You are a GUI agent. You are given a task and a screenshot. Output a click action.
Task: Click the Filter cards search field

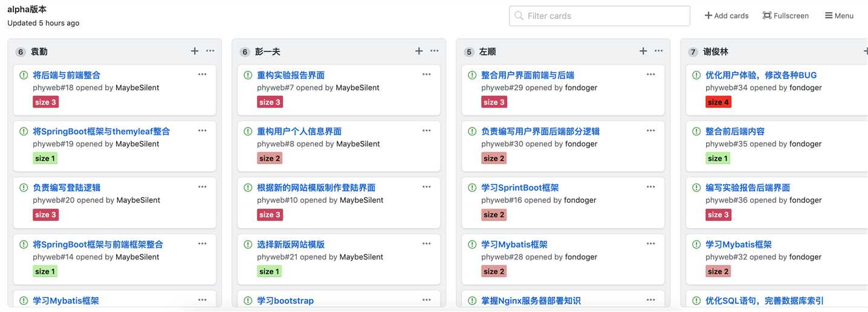[x=599, y=16]
